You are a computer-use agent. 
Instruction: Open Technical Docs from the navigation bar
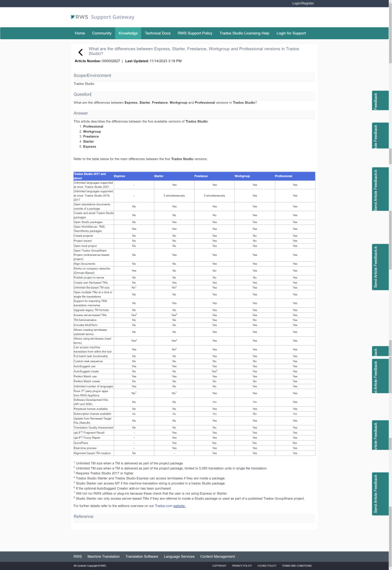[158, 33]
